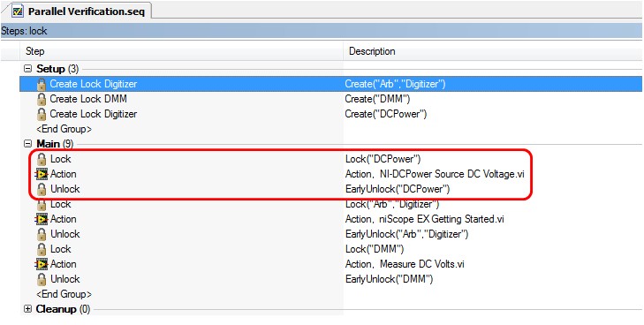Screen dimensions: 644x325
Task: Click the Steps: lock pane title
Action: click(x=24, y=31)
